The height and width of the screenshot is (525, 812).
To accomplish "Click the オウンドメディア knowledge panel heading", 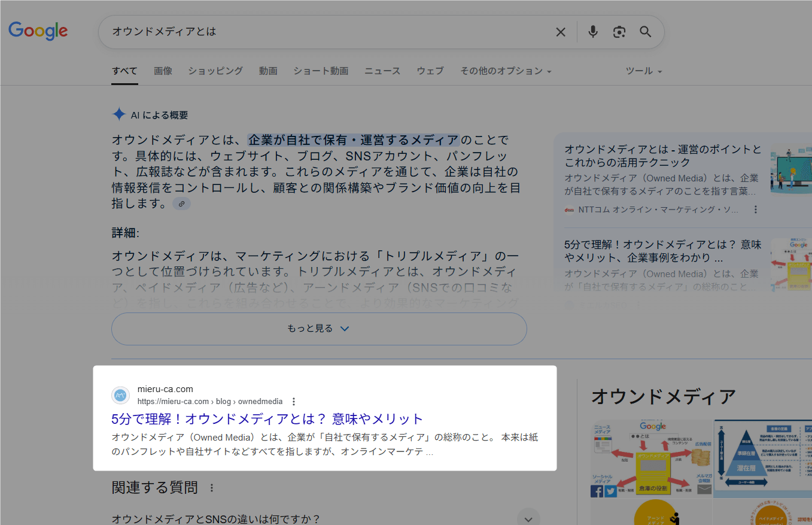I will (x=663, y=396).
